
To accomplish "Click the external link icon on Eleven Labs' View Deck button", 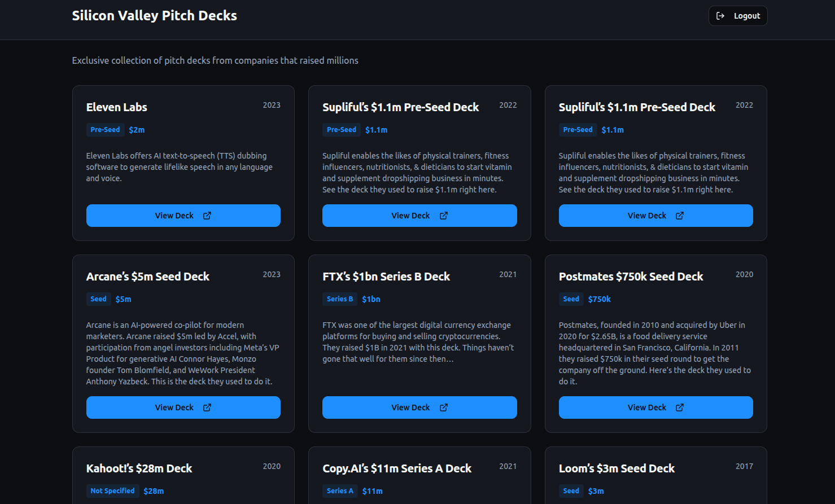I will coord(207,216).
